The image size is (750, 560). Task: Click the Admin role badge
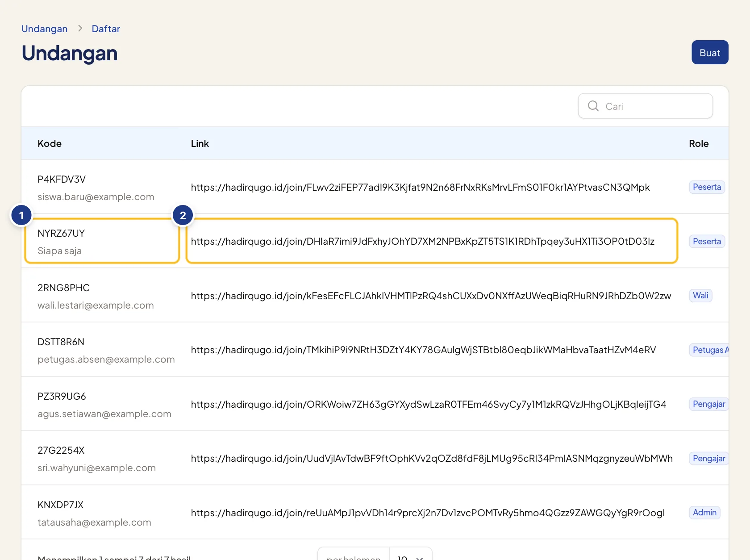[704, 513]
